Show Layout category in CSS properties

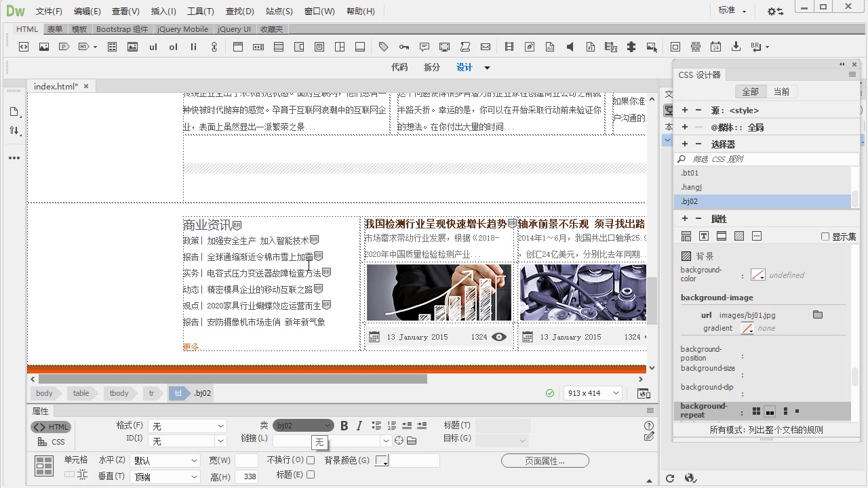[686, 237]
